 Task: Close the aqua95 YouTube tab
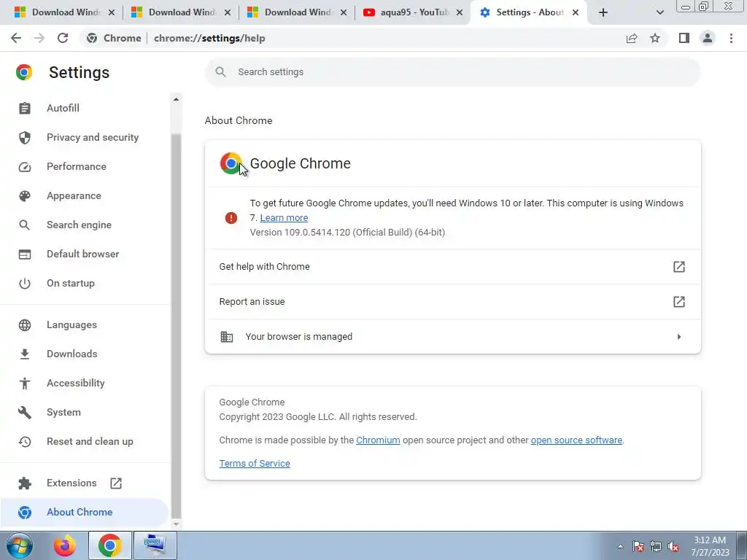[460, 12]
